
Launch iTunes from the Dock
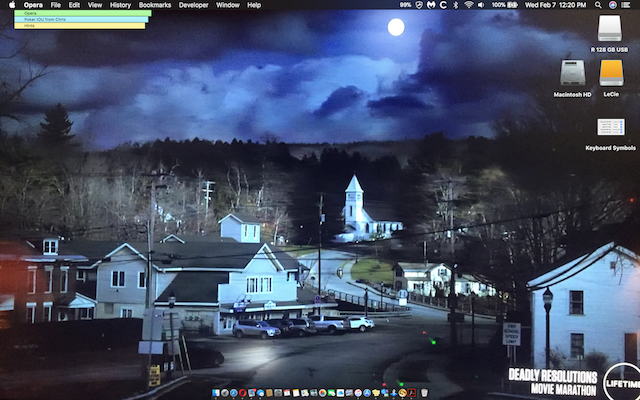358,393
